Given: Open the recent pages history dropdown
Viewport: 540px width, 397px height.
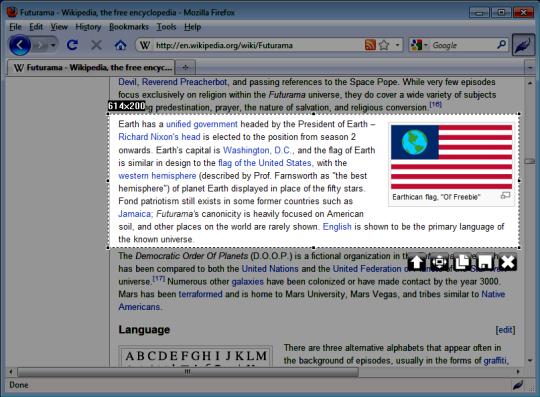Looking at the screenshot, I should pyautogui.click(x=53, y=45).
